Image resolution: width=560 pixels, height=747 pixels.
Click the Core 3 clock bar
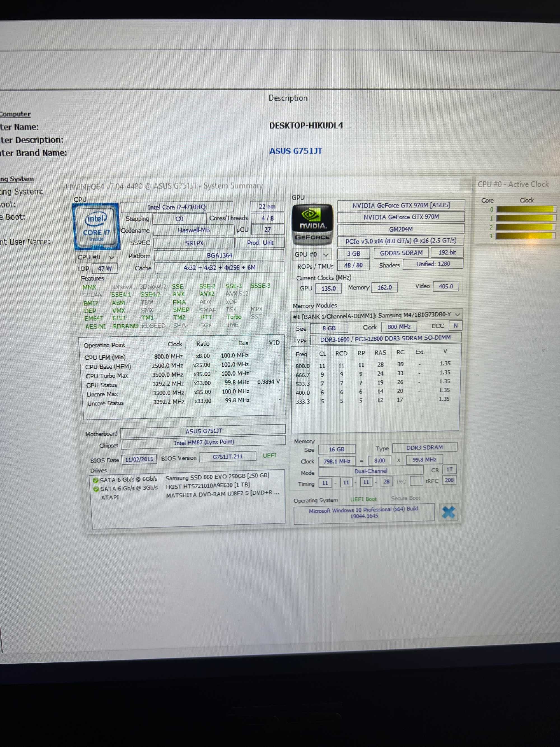tap(526, 236)
